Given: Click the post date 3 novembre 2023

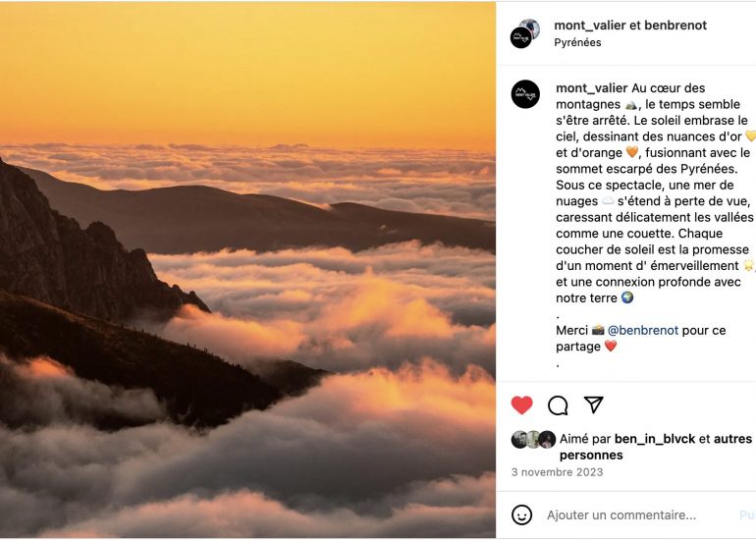Looking at the screenshot, I should [x=557, y=472].
